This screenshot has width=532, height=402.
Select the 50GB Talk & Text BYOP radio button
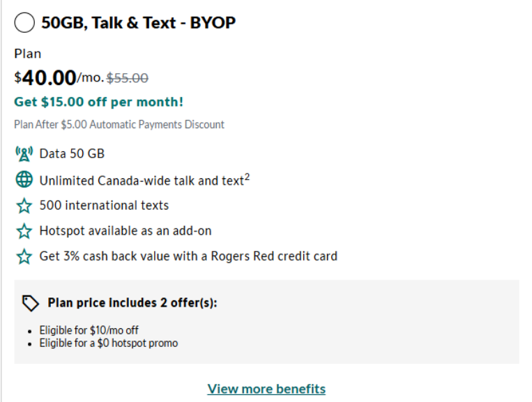pos(24,23)
